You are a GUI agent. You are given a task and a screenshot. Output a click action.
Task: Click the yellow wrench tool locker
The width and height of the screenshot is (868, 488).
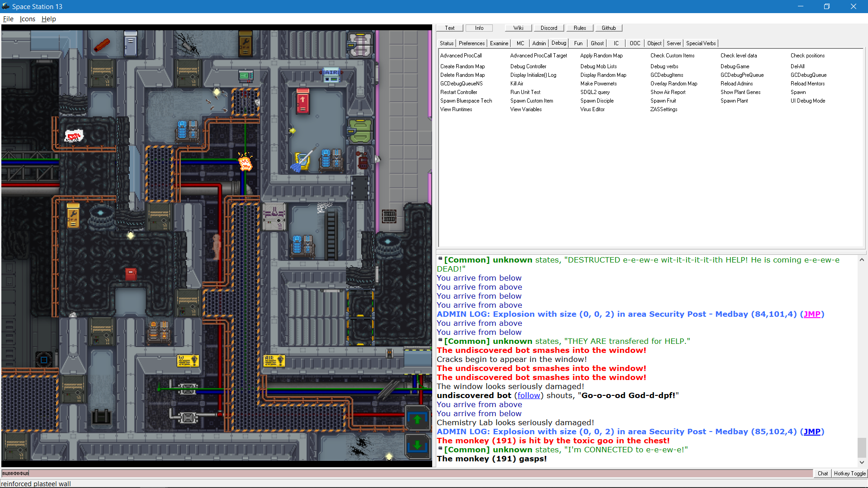coord(73,216)
